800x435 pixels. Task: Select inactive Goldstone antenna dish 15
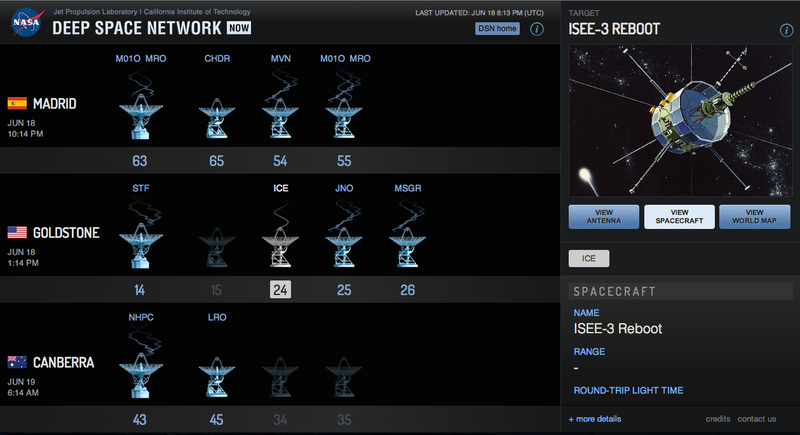217,247
